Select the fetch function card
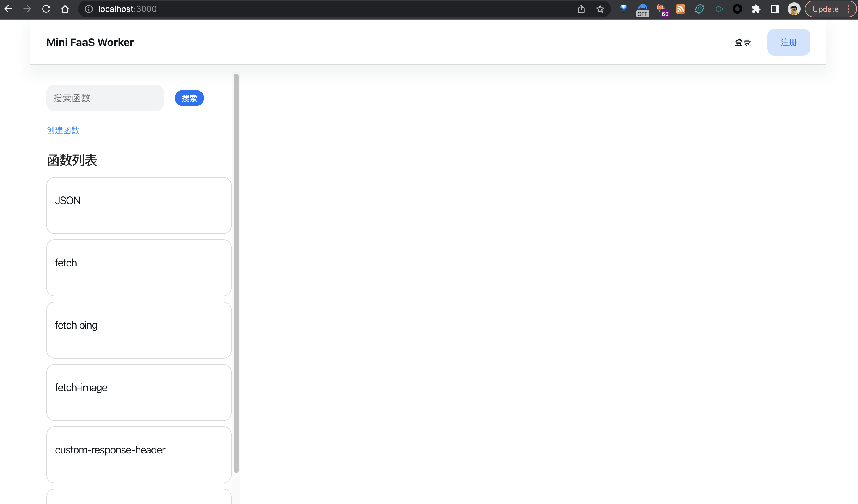 pyautogui.click(x=139, y=268)
